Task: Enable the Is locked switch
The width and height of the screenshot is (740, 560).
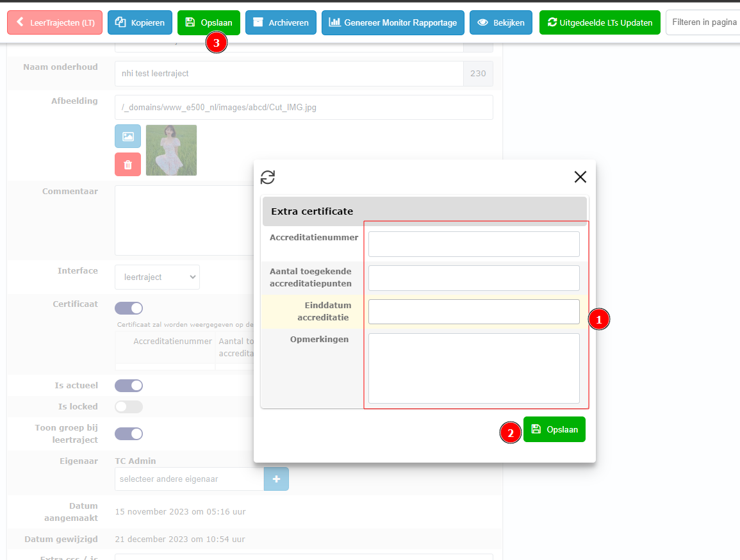Action: pos(129,407)
